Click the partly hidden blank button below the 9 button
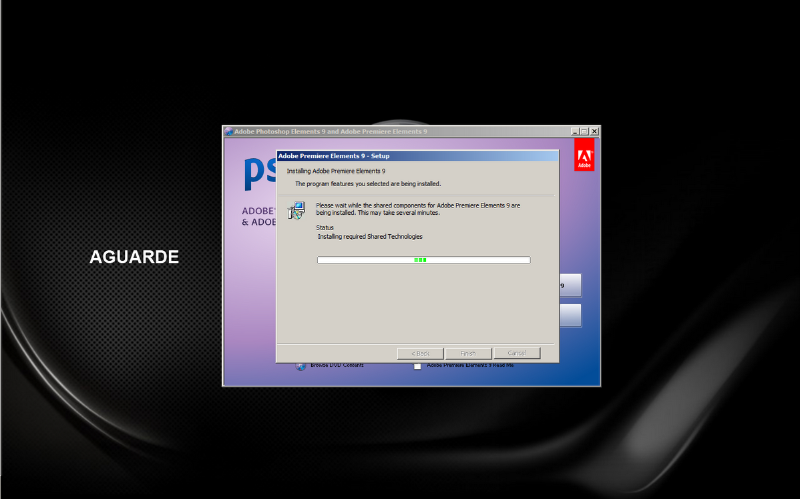 pyautogui.click(x=570, y=315)
